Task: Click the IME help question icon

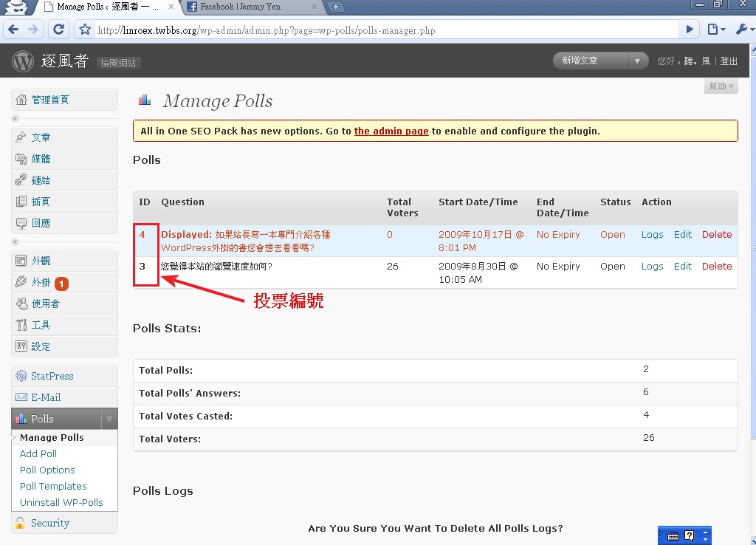Action: tap(690, 535)
